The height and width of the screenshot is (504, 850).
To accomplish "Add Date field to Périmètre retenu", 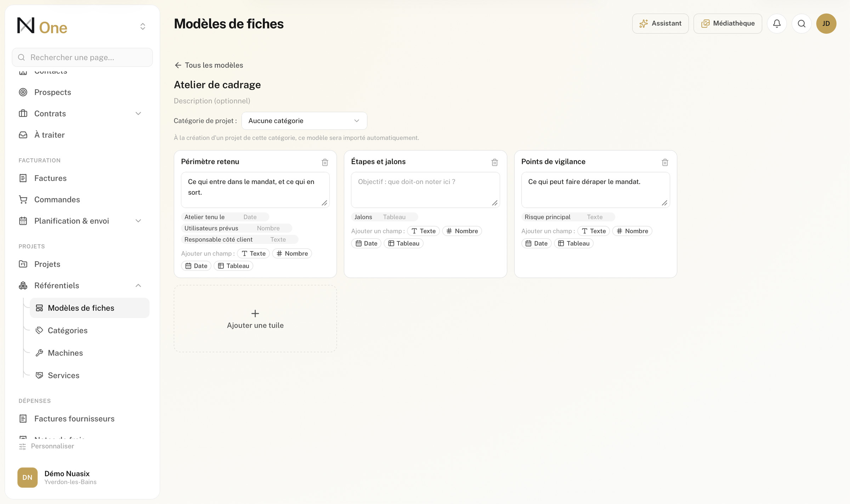I will [x=196, y=266].
